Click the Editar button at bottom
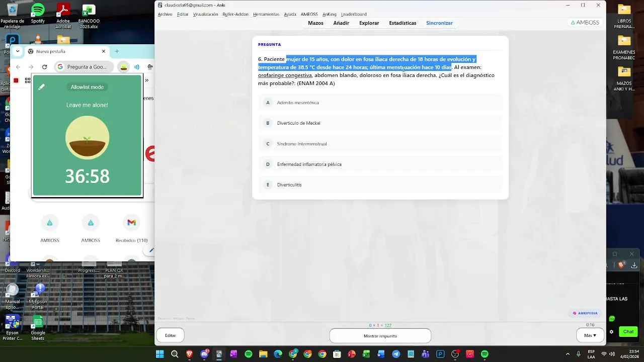The image size is (644, 362). point(171,336)
